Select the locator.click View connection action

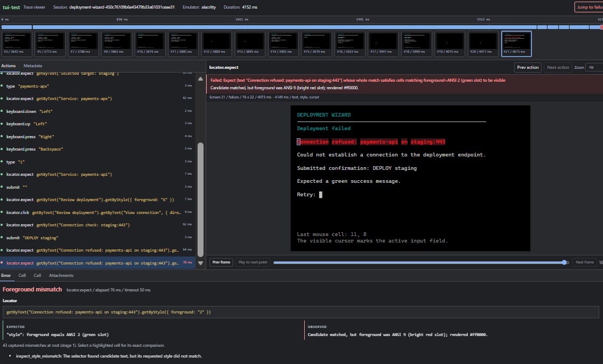pos(97,212)
